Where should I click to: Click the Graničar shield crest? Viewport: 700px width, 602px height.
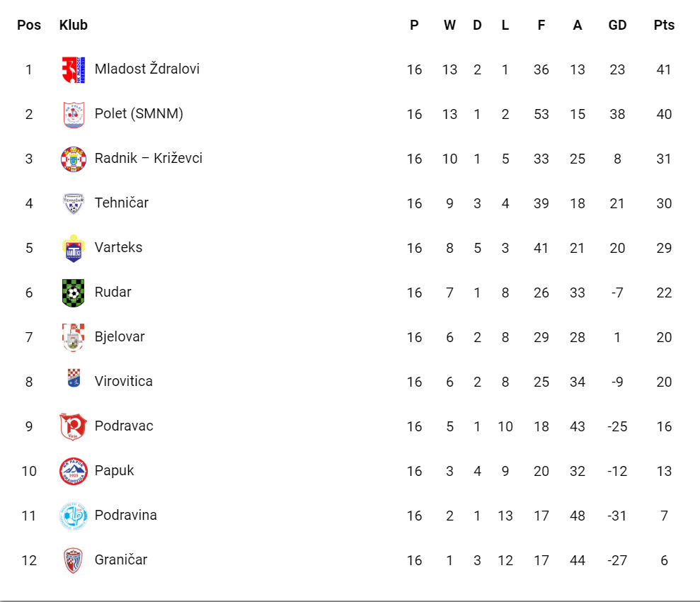(x=73, y=561)
